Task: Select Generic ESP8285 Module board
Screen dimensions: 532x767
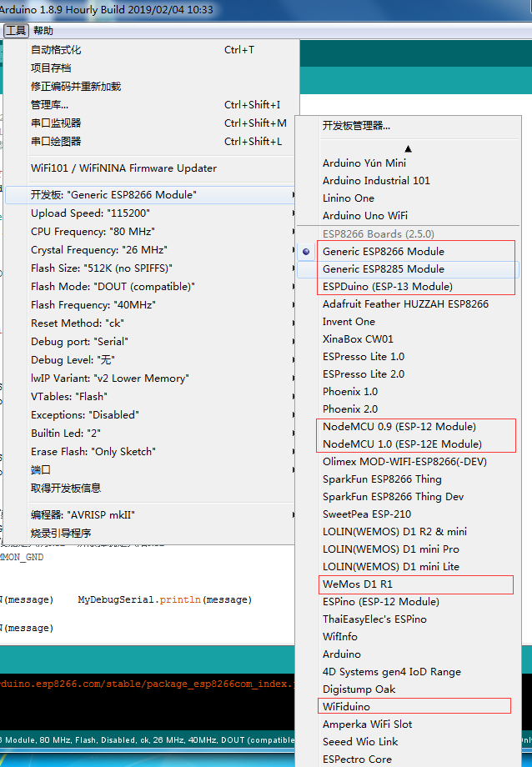Action: (409, 269)
